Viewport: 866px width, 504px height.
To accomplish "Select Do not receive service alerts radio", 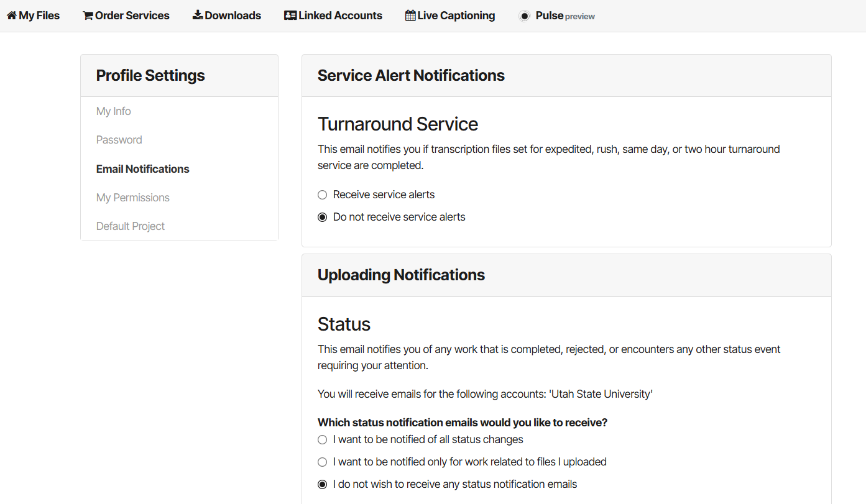I will (322, 218).
